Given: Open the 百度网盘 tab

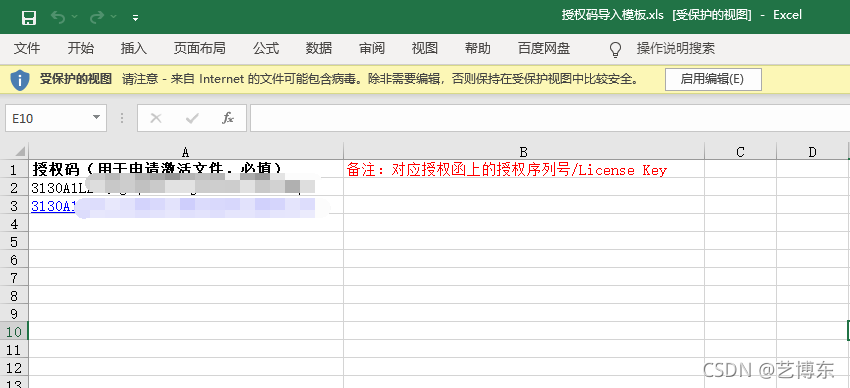Looking at the screenshot, I should point(544,48).
